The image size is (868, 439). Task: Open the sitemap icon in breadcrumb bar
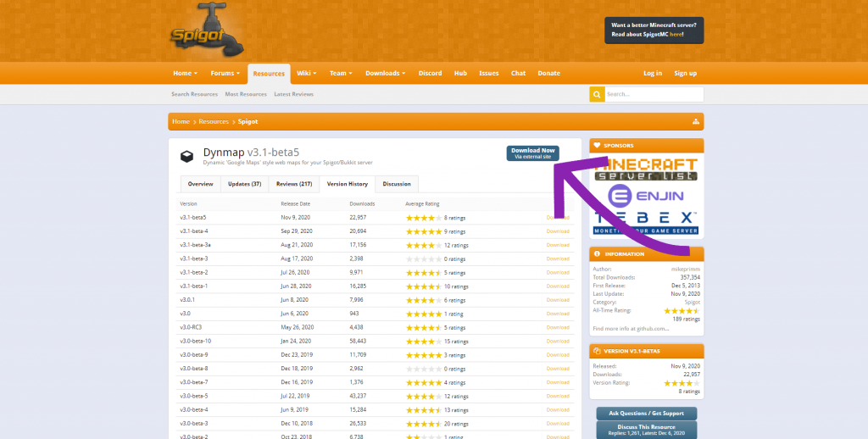tap(696, 122)
